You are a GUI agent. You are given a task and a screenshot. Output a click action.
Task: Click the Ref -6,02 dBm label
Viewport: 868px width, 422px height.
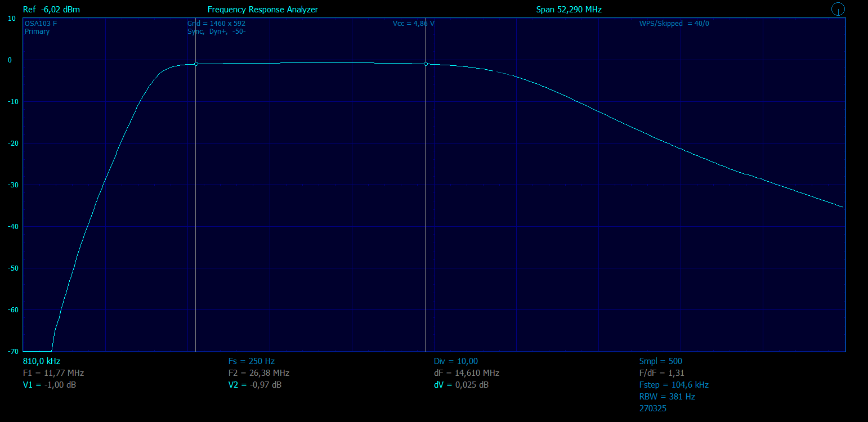coord(51,10)
